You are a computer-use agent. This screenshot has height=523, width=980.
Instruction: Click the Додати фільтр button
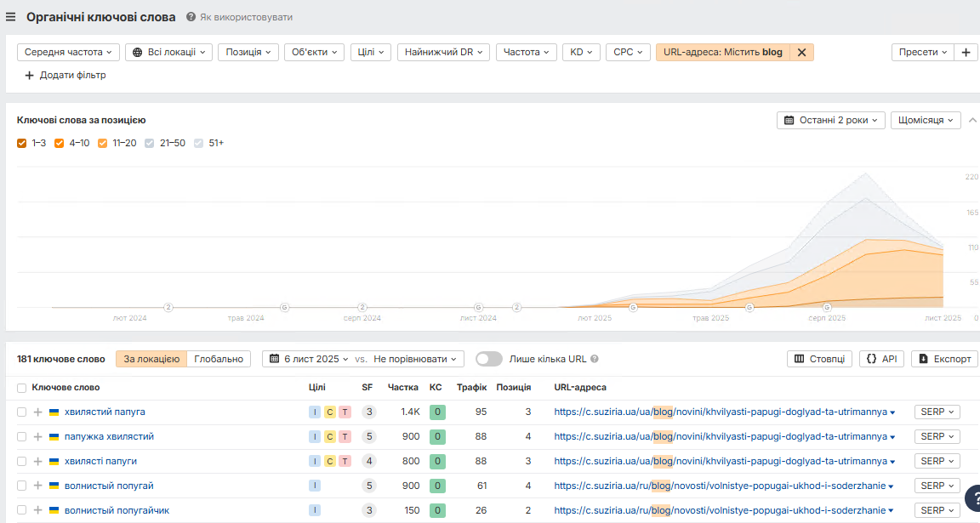coord(65,75)
